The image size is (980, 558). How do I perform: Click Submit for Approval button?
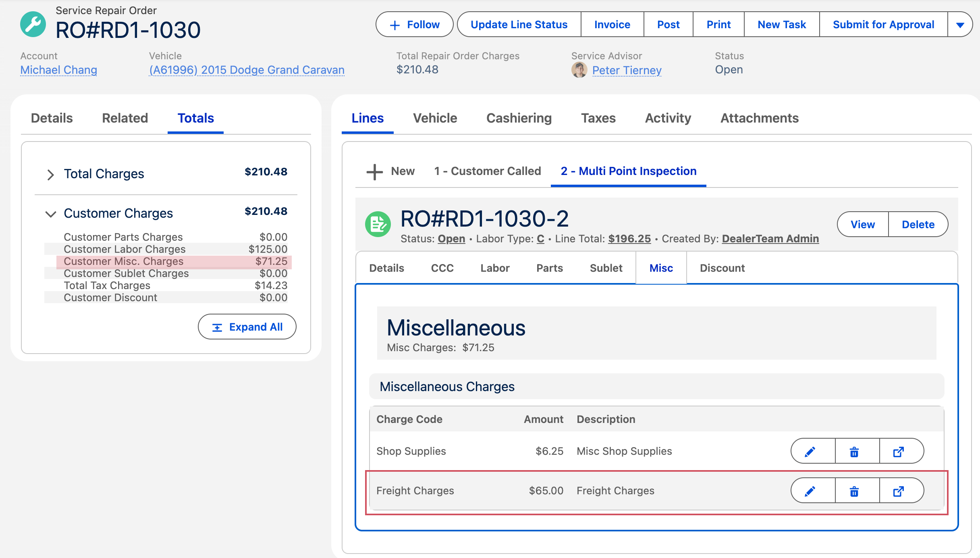tap(883, 25)
